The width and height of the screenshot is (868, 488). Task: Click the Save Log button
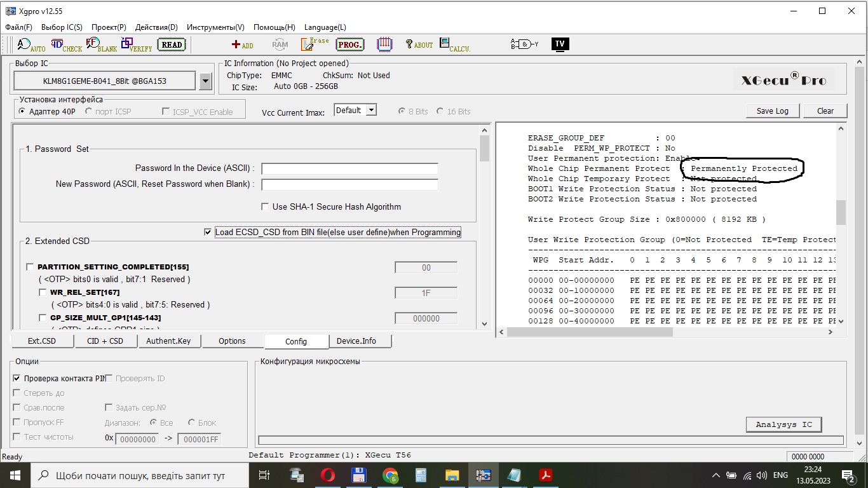tap(772, 111)
